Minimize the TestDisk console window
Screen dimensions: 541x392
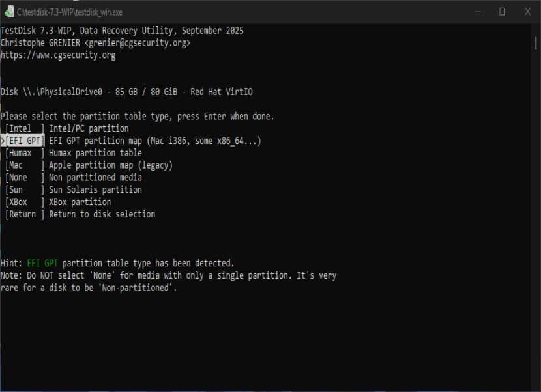click(478, 12)
